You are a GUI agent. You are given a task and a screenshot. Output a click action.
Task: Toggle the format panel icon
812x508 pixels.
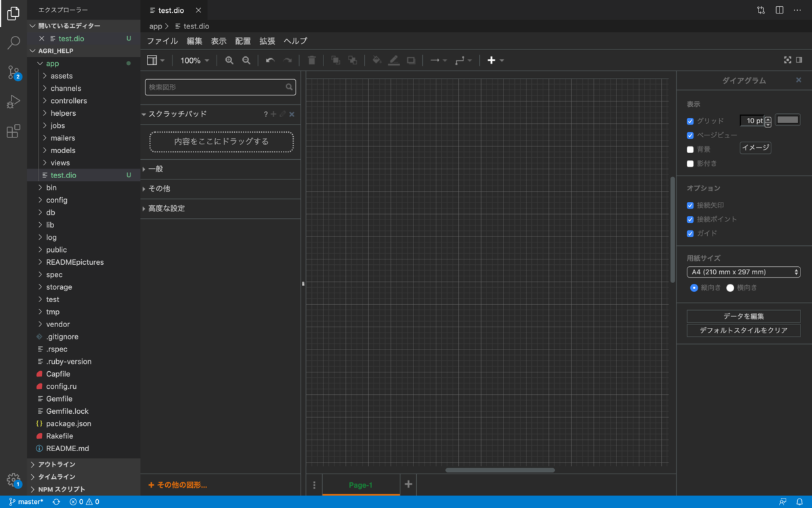pos(799,60)
